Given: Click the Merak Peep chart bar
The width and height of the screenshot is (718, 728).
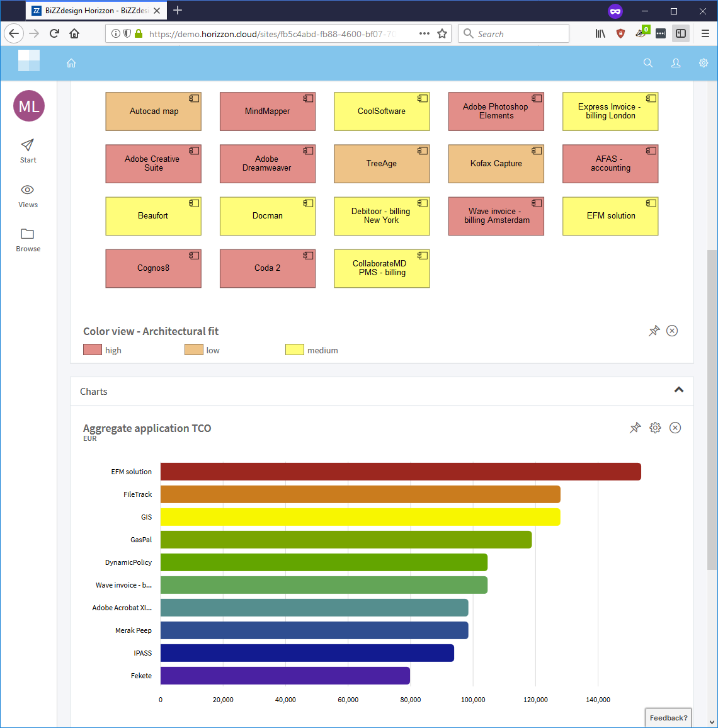Looking at the screenshot, I should coord(314,630).
